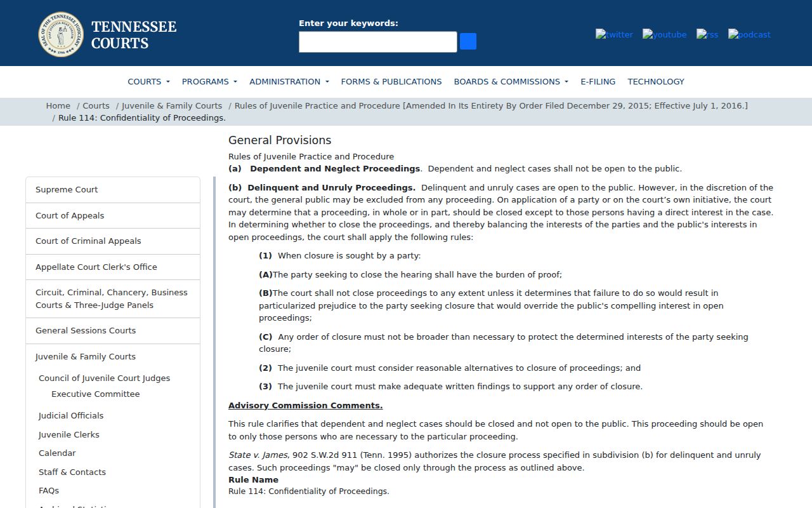This screenshot has height=508, width=812.
Task: Focus the keywords search input field
Action: coord(378,42)
